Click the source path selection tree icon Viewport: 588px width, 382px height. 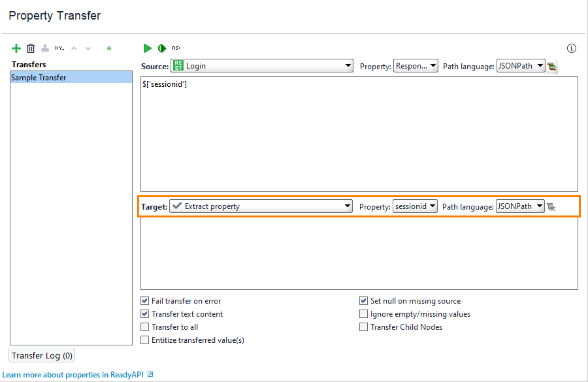tap(552, 65)
